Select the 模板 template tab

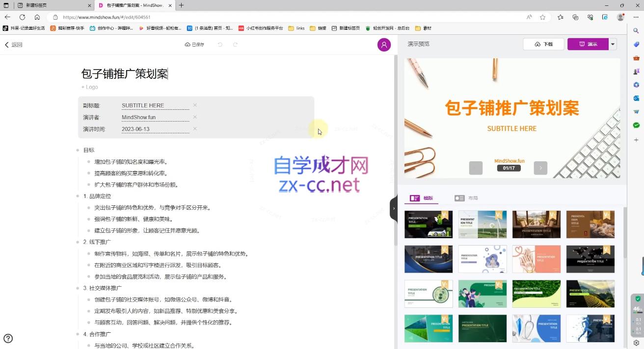coord(422,198)
